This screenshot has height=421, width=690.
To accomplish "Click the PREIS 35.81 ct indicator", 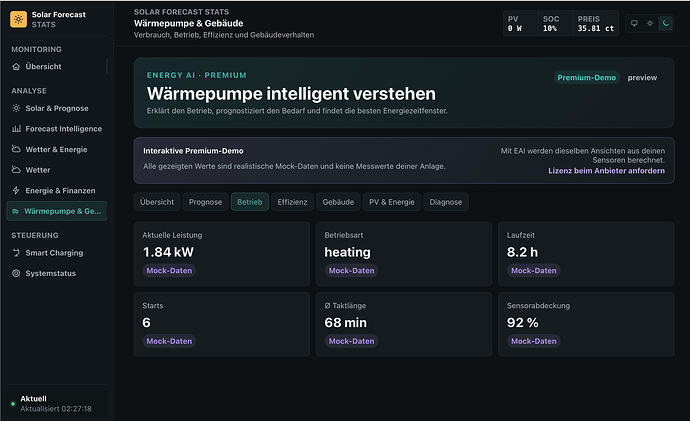I will (595, 24).
